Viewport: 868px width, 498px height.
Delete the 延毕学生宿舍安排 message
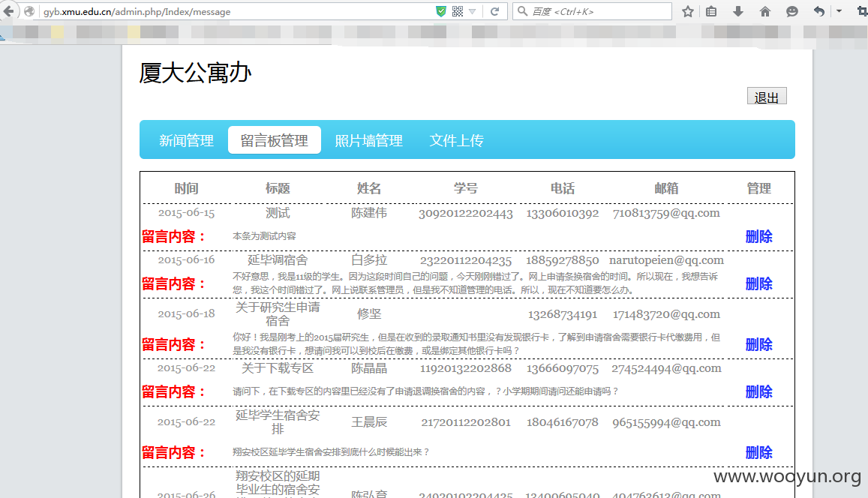tap(759, 453)
